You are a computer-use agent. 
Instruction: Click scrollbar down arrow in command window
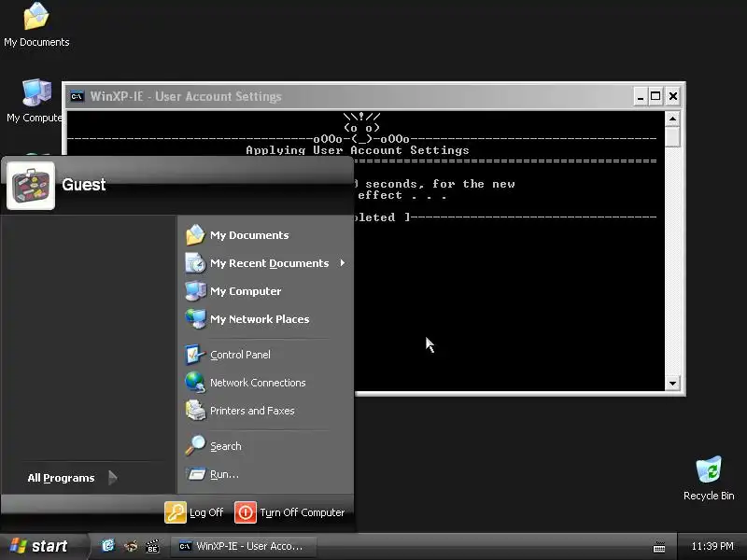pos(672,384)
